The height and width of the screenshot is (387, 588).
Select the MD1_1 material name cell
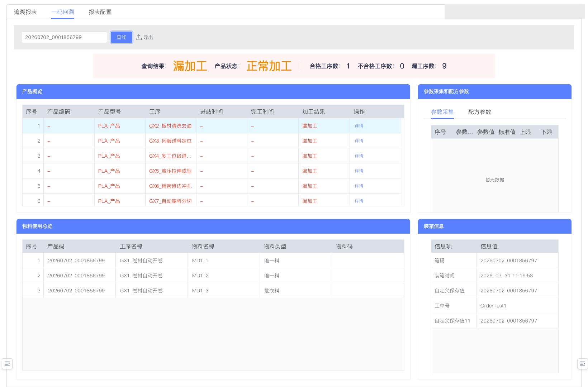(224, 261)
